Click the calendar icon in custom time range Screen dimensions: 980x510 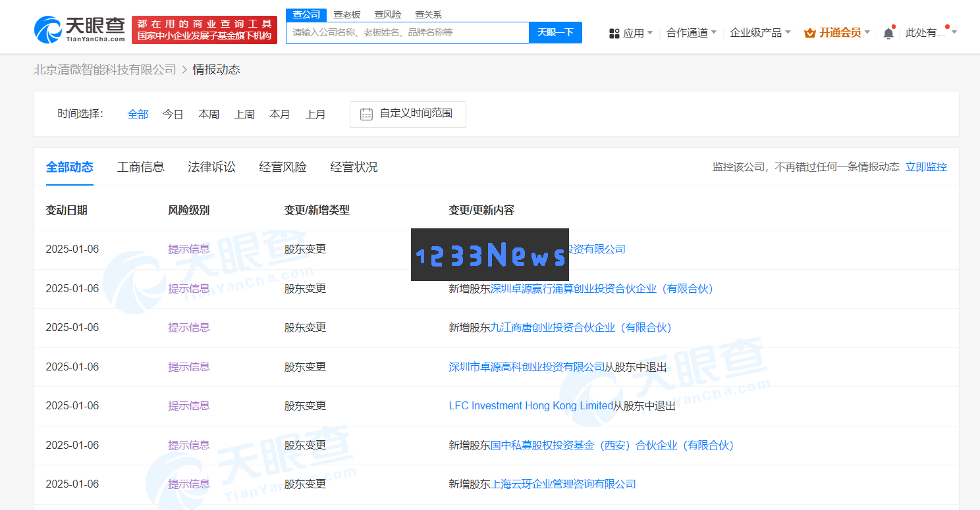point(366,115)
